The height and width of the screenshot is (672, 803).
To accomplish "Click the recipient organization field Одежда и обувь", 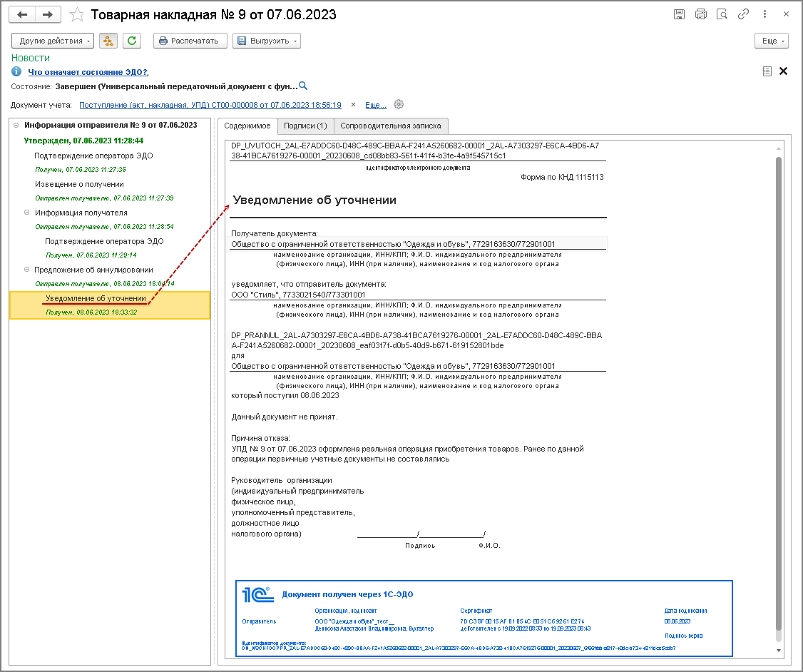I will coord(418,244).
